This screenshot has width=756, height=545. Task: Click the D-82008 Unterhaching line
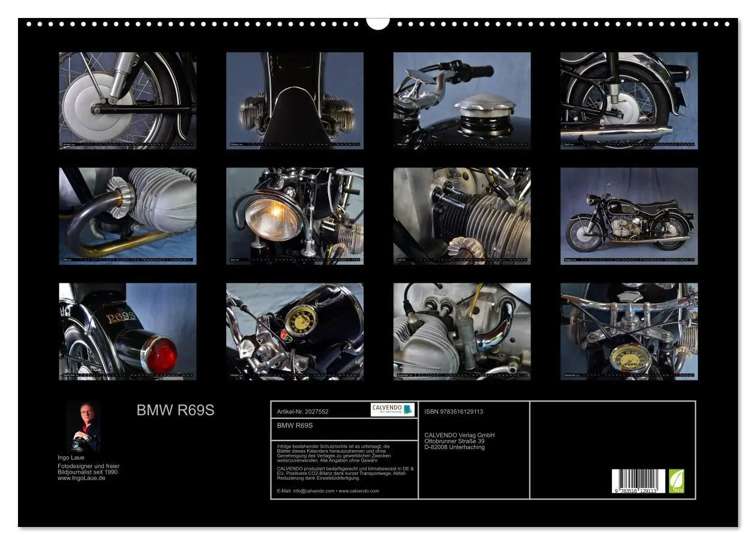tap(454, 447)
